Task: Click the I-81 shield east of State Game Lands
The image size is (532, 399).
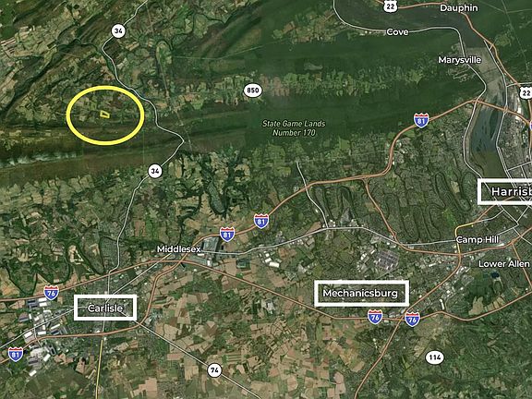Action: click(x=421, y=120)
